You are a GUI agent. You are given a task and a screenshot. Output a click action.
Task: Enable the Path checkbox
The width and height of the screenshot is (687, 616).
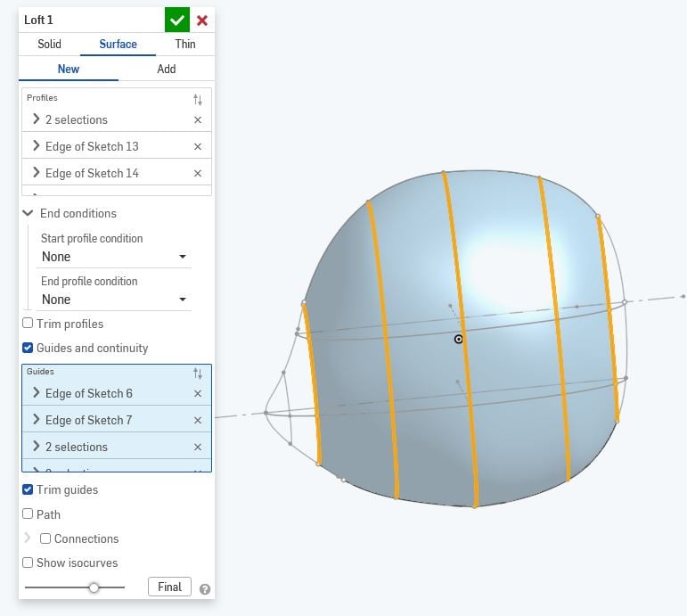pos(28,513)
